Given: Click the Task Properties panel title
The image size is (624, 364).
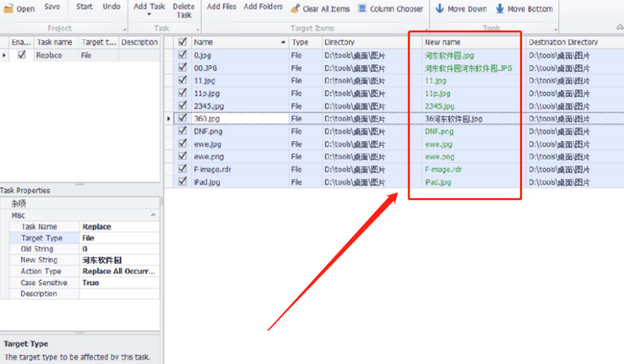Looking at the screenshot, I should pos(25,191).
